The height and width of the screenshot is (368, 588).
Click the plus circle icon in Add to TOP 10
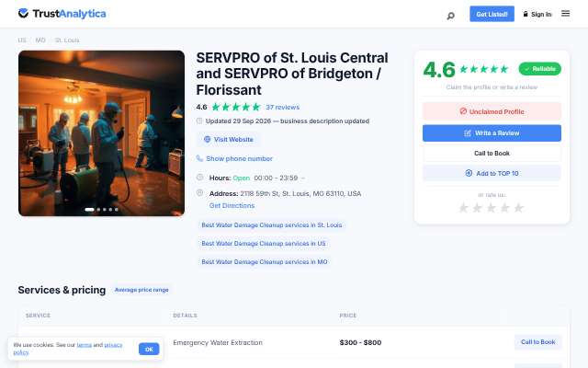pyautogui.click(x=469, y=173)
